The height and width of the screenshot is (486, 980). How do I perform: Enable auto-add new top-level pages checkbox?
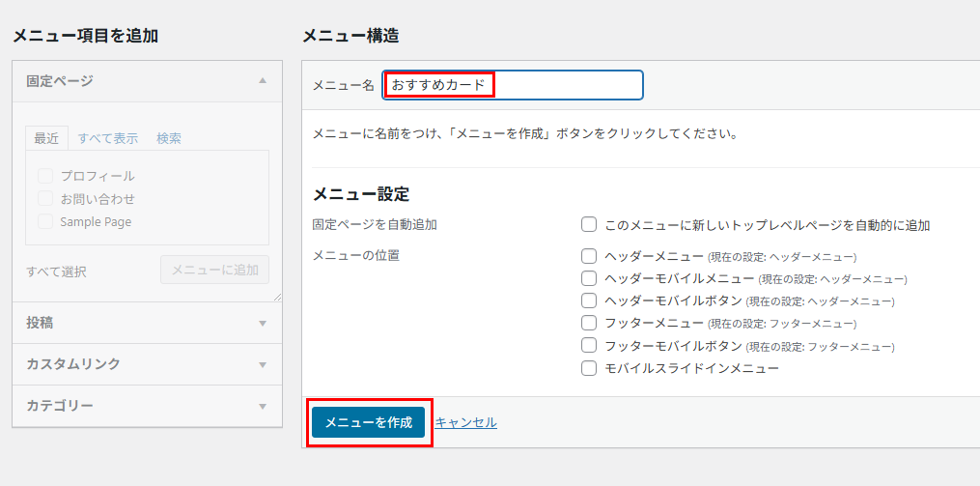589,225
